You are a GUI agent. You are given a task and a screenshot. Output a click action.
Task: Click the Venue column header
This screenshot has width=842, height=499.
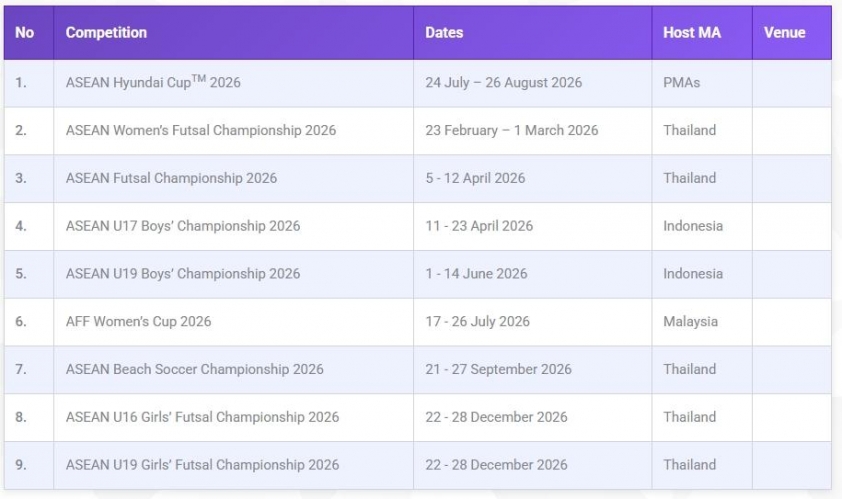784,33
